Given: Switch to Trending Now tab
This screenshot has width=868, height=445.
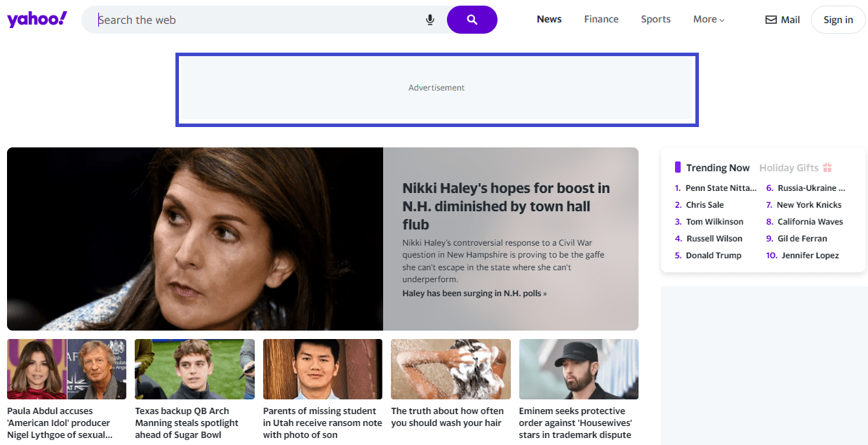Looking at the screenshot, I should pos(718,168).
